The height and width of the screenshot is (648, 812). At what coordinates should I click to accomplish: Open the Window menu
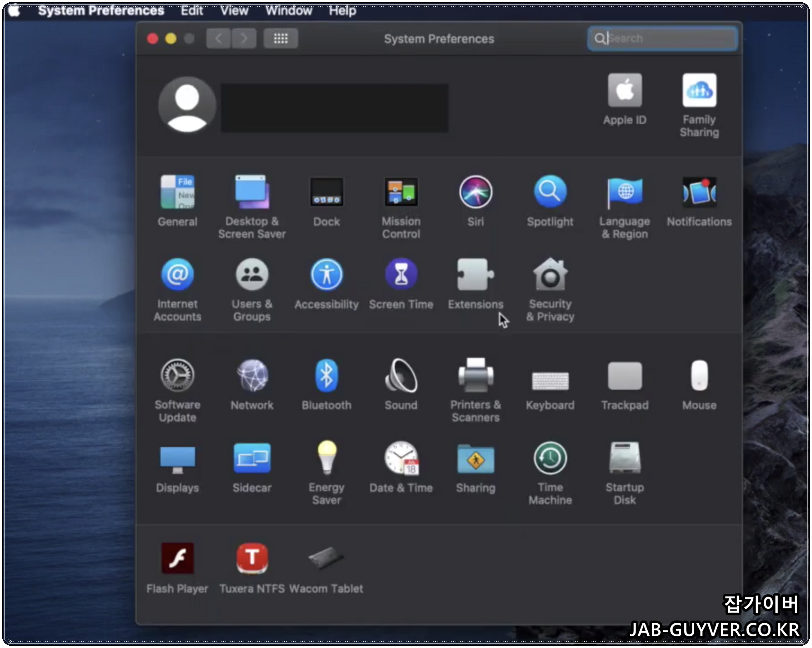point(289,10)
